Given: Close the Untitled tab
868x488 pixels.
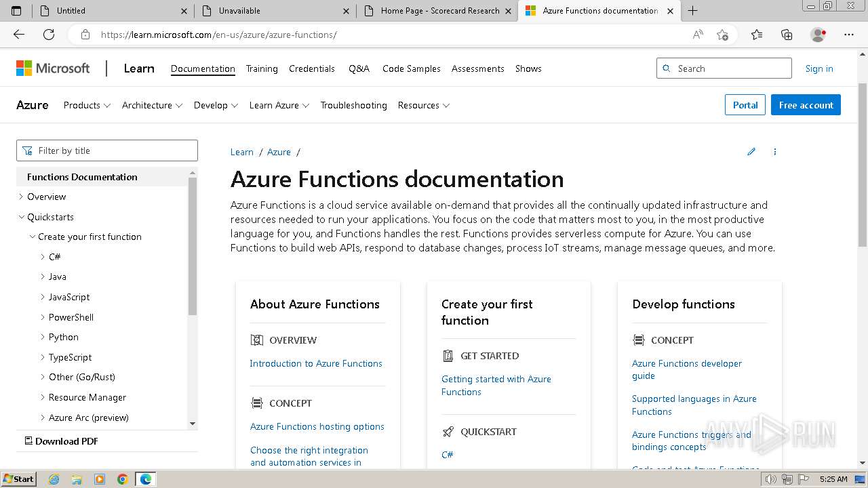Looking at the screenshot, I should coord(184,11).
